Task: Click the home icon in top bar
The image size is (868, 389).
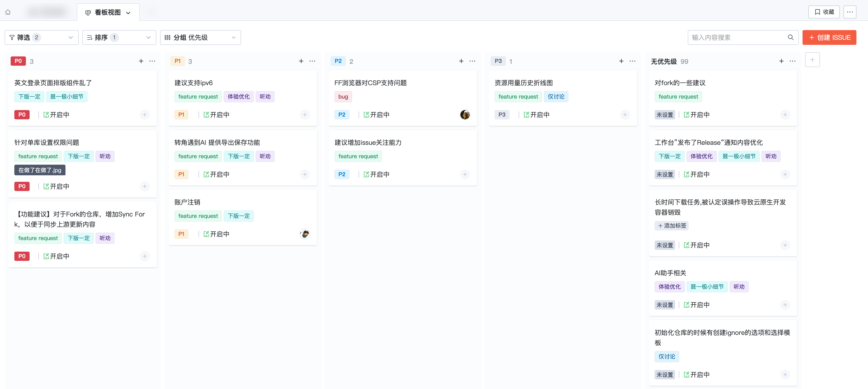Action: (x=8, y=12)
